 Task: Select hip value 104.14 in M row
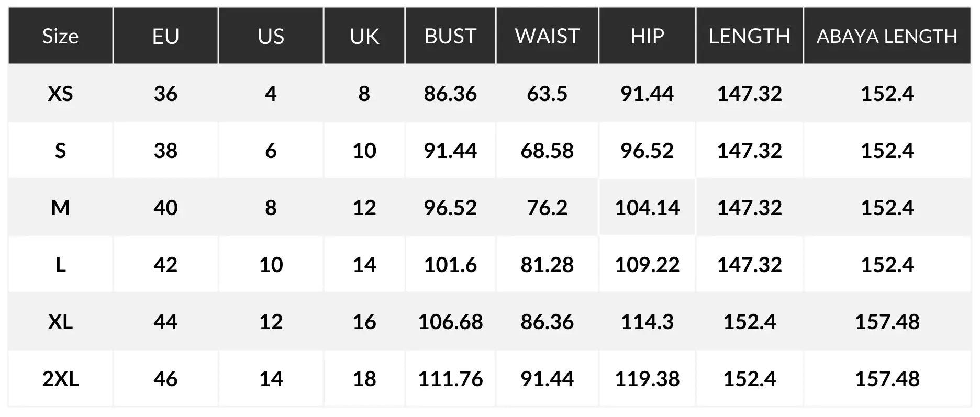coord(647,208)
